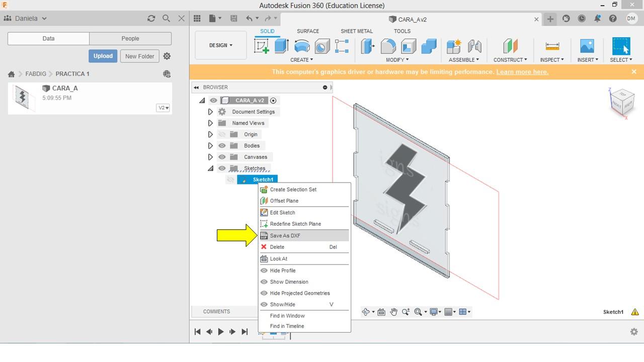The image size is (644, 362).
Task: Open Daniela team dropdown
Action: point(26,18)
